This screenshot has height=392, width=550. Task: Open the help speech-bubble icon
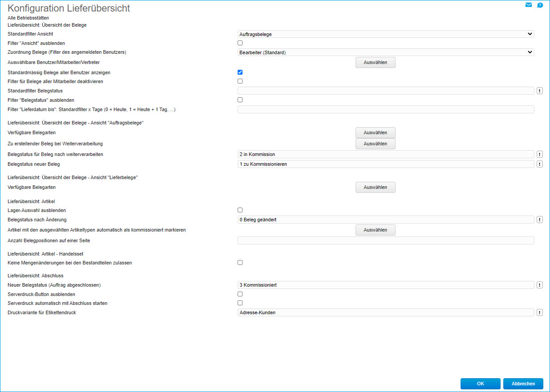tap(540, 5)
